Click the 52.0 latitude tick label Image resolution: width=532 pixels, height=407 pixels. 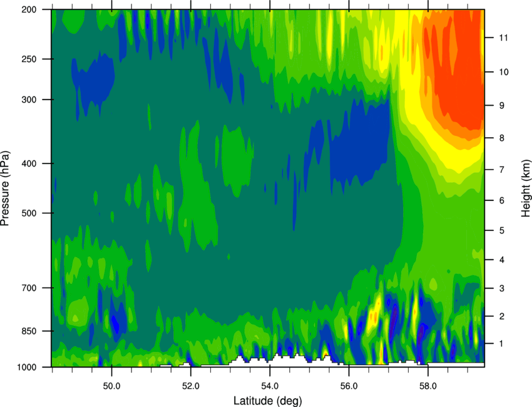(191, 386)
